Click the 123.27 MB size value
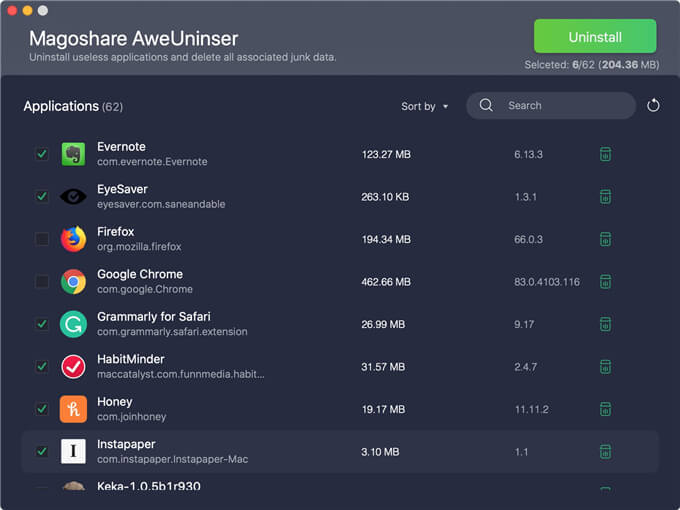This screenshot has width=680, height=510. pos(386,154)
